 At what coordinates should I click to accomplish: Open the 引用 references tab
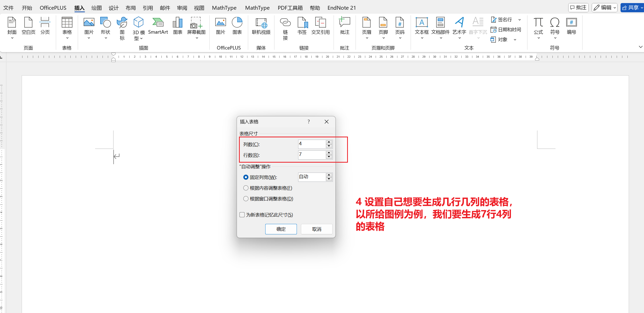click(148, 8)
